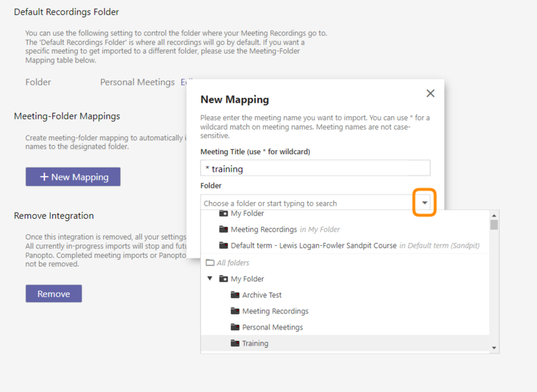537x392 pixels.
Task: Click the folder icon beside Meeting Recordings subfolder
Action: coord(235,311)
